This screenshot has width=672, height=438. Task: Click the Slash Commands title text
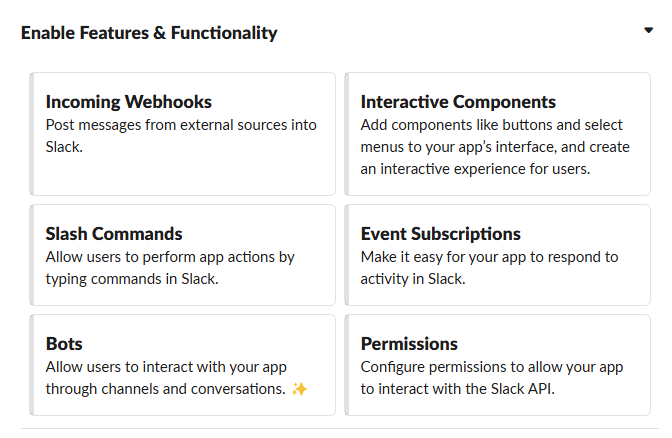[x=114, y=234]
